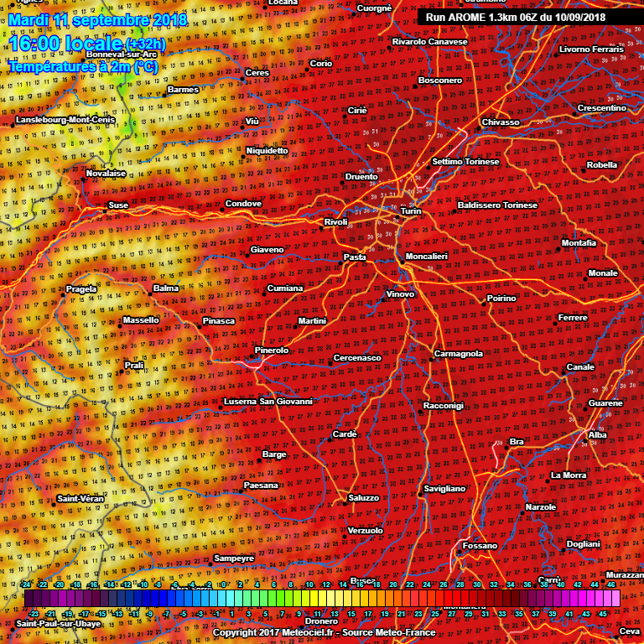Select the La Morra label

coord(569,475)
